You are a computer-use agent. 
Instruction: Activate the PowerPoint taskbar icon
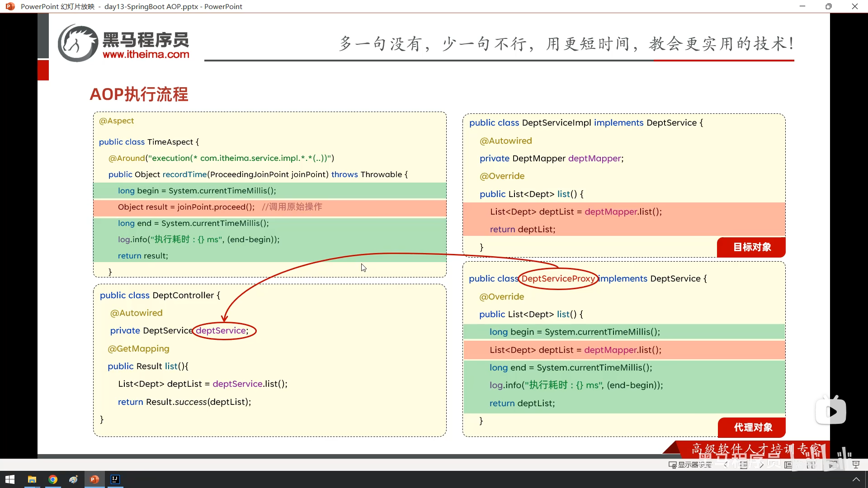tap(94, 479)
